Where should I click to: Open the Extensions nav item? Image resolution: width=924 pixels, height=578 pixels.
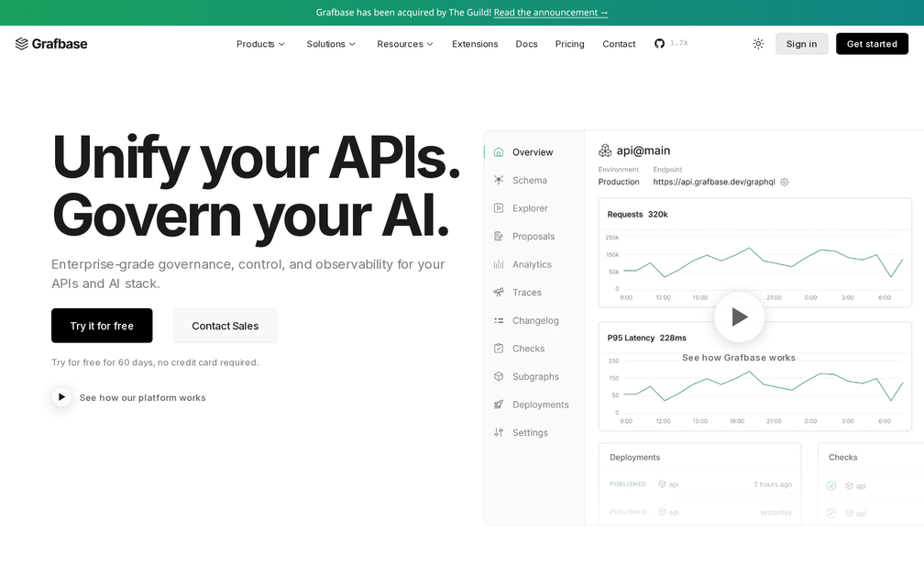(x=475, y=44)
